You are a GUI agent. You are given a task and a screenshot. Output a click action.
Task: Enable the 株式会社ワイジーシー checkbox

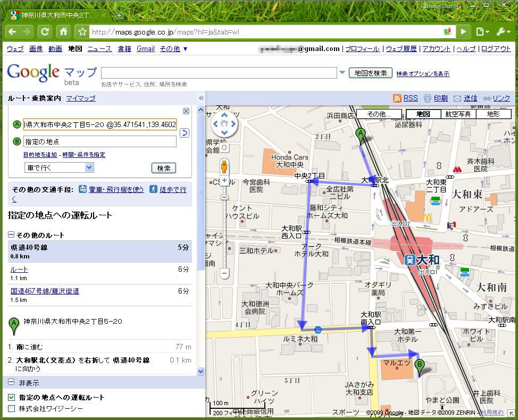tap(12, 408)
